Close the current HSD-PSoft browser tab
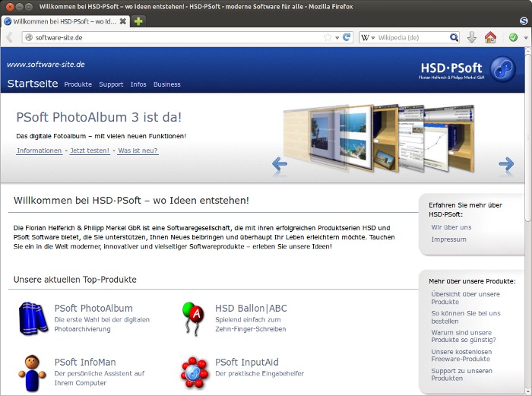This screenshot has height=396, width=532. coord(123,21)
